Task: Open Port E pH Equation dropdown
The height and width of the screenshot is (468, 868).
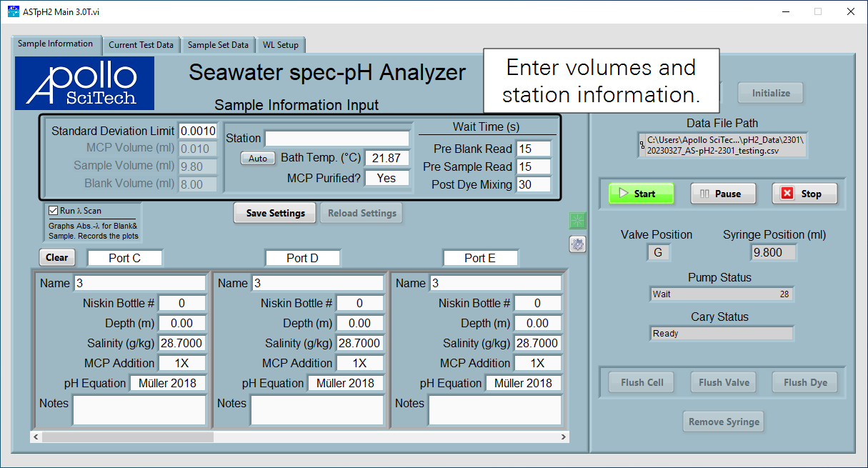Action: [x=524, y=383]
